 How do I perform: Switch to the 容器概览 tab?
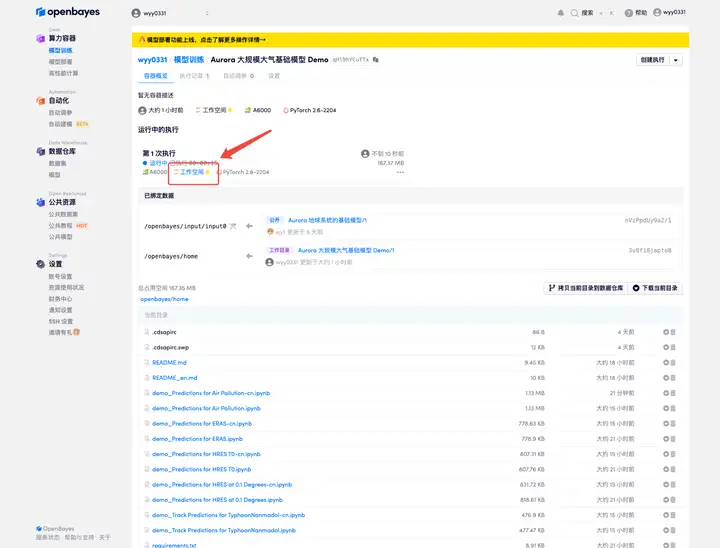(x=156, y=76)
